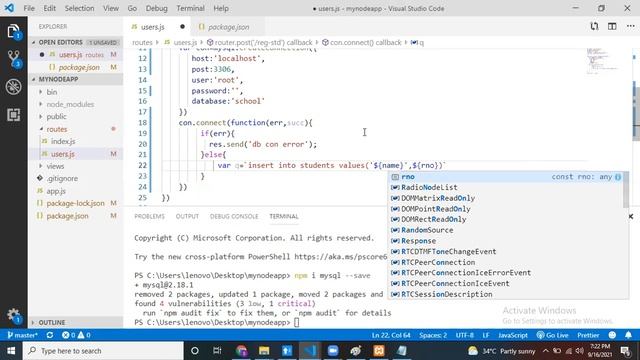Open File Explorer from the taskbar
The height and width of the screenshot is (360, 640).
click(264, 351)
